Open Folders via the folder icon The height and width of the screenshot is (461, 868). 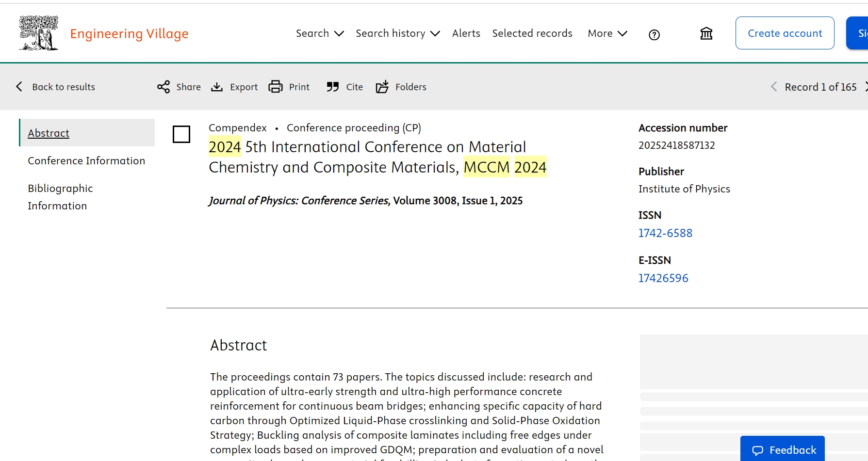coord(382,87)
